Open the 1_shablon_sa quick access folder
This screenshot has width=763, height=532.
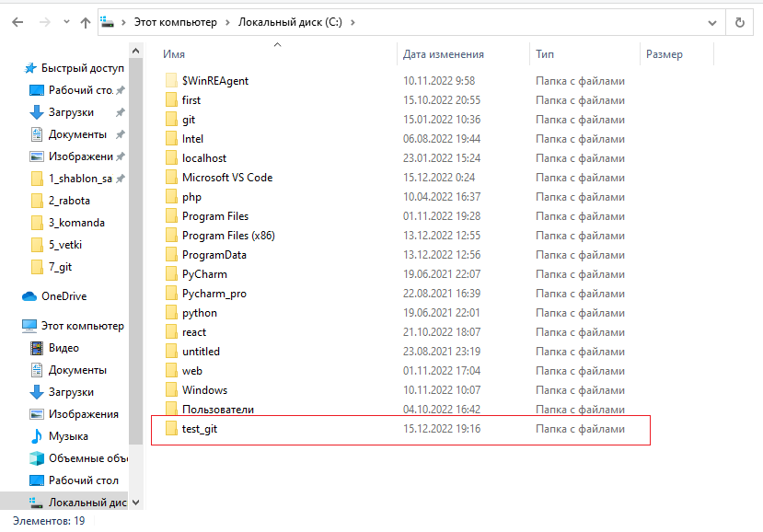click(77, 179)
